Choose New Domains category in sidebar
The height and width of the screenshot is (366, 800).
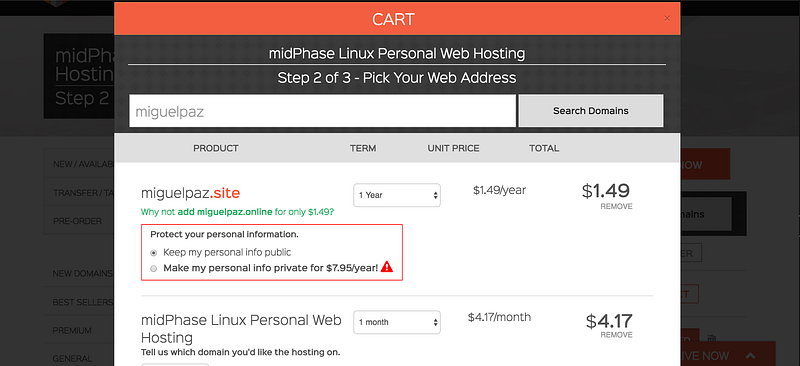point(82,274)
